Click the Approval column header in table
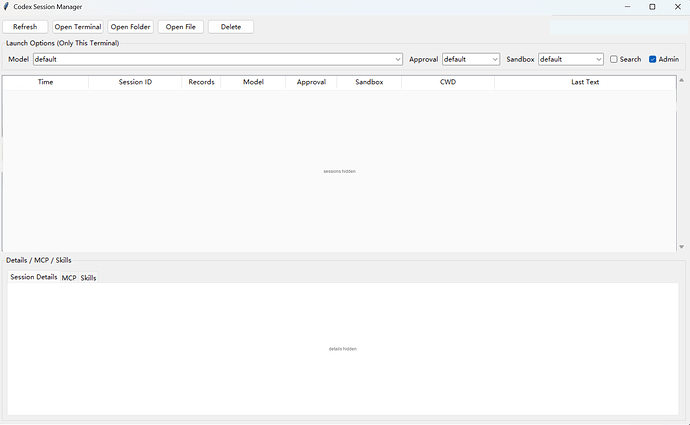This screenshot has height=425, width=690. point(311,82)
